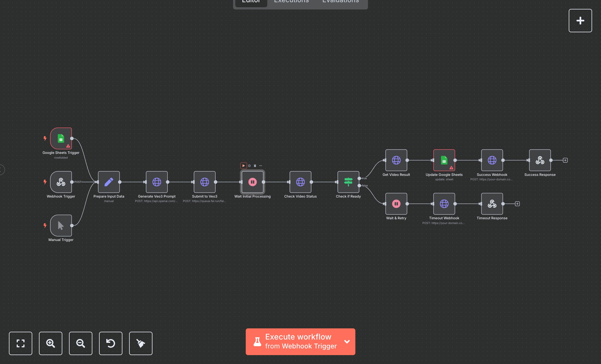Screen dimensions: 601x364
Task: Select the zoom in tool
Action: click(50, 343)
